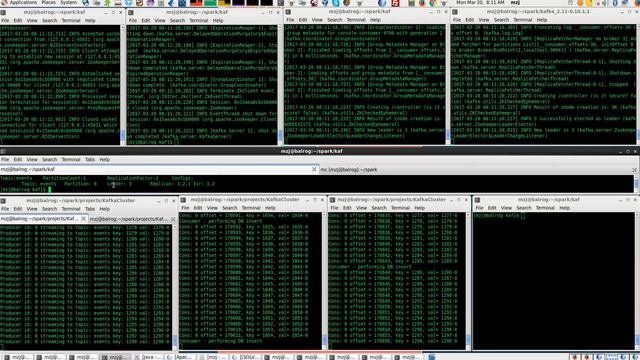This screenshot has height=360, width=640.
Task: Click window menu icon of empty bottom-right terminal
Action: click(x=477, y=200)
